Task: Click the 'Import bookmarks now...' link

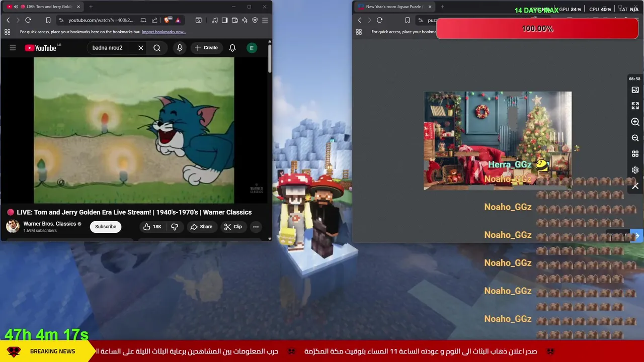Action: [164, 32]
